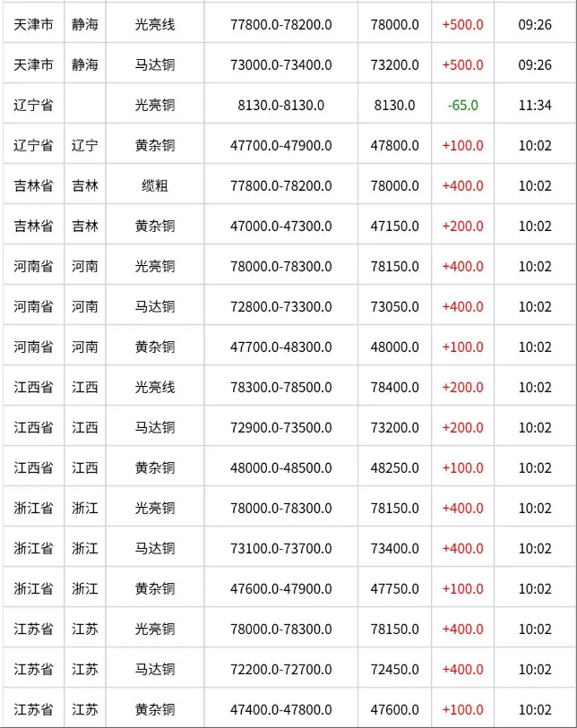The height and width of the screenshot is (728, 577).
Task: Click 光亮铜 in the 辽宁省 row
Action: click(x=155, y=105)
